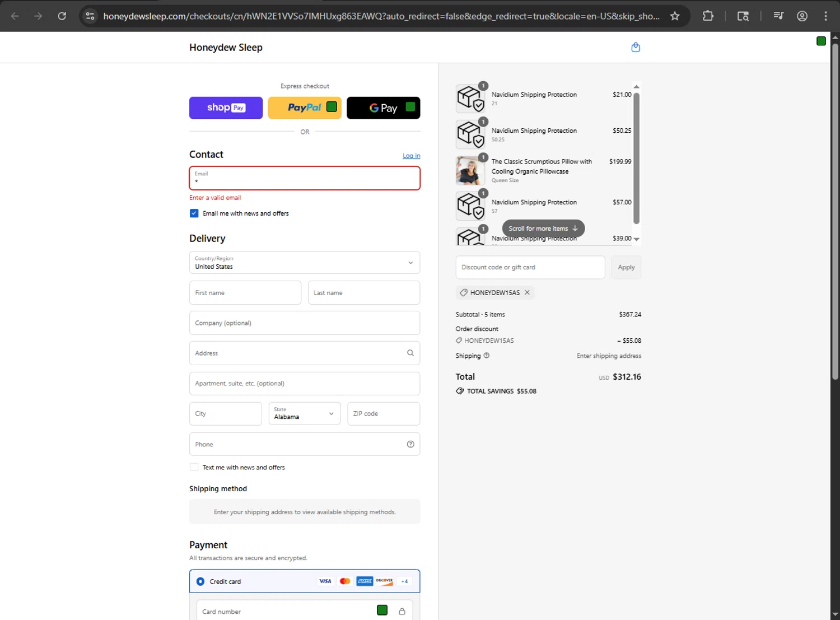The width and height of the screenshot is (840, 620).
Task: Open site information icon in address bar
Action: 90,16
